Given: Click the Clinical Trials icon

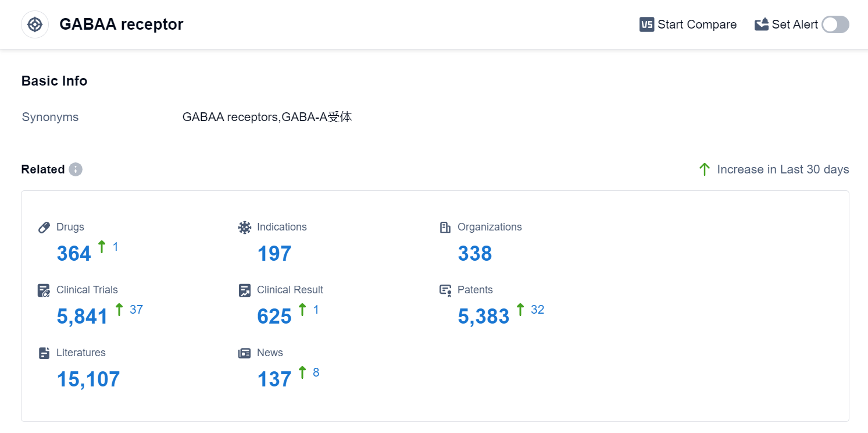Looking at the screenshot, I should point(44,290).
